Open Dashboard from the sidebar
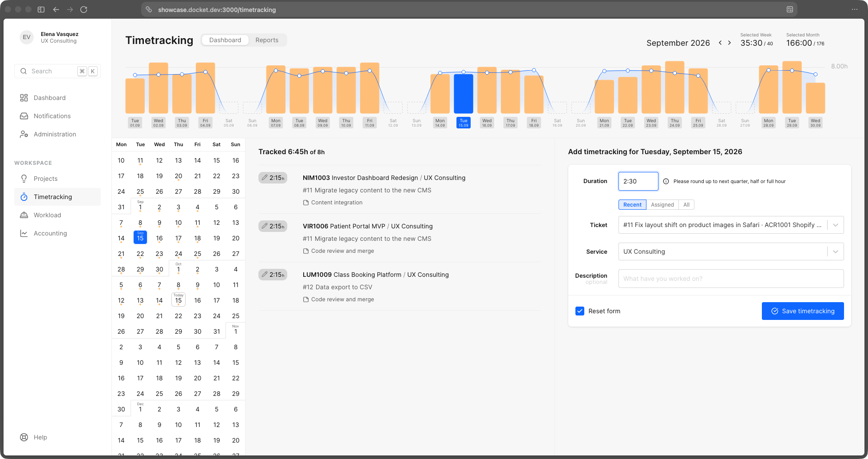The width and height of the screenshot is (868, 459). coord(57,98)
